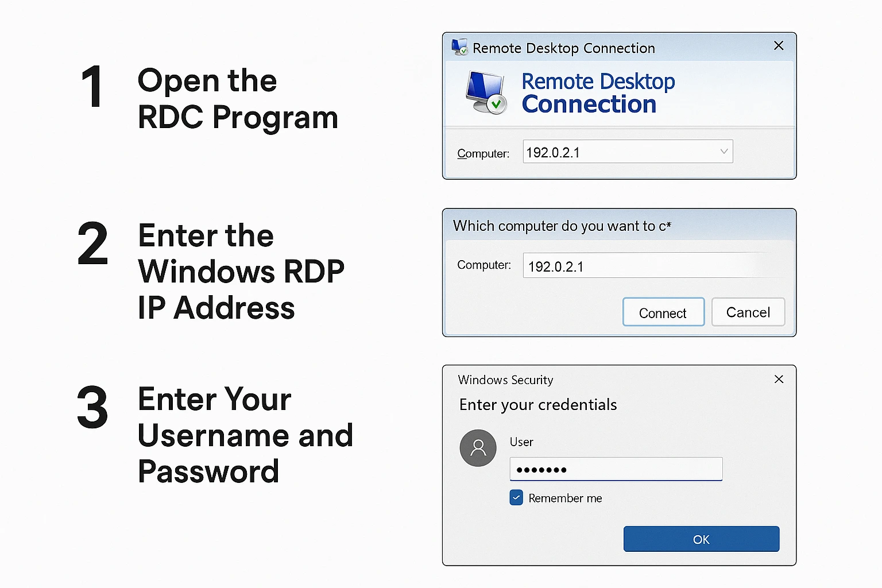Click the 'Computer:' label in Remote Desktop Connection window
The image size is (882, 588).
[483, 153]
